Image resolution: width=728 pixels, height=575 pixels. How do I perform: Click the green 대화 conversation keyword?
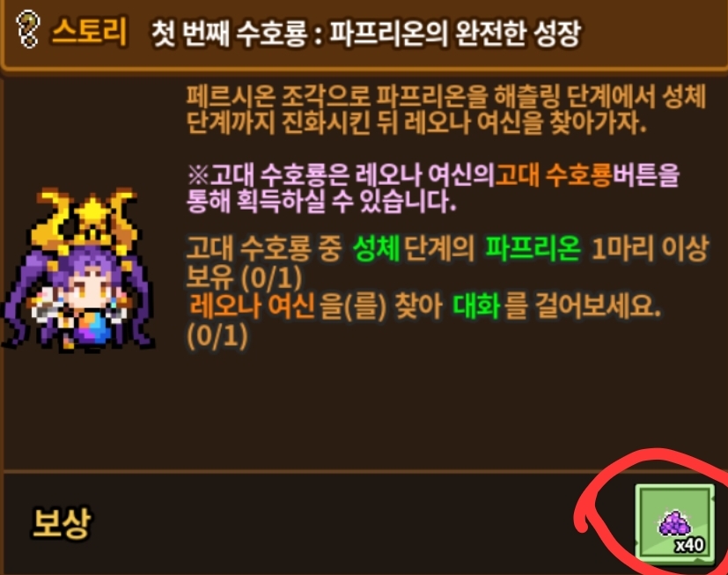pyautogui.click(x=476, y=306)
